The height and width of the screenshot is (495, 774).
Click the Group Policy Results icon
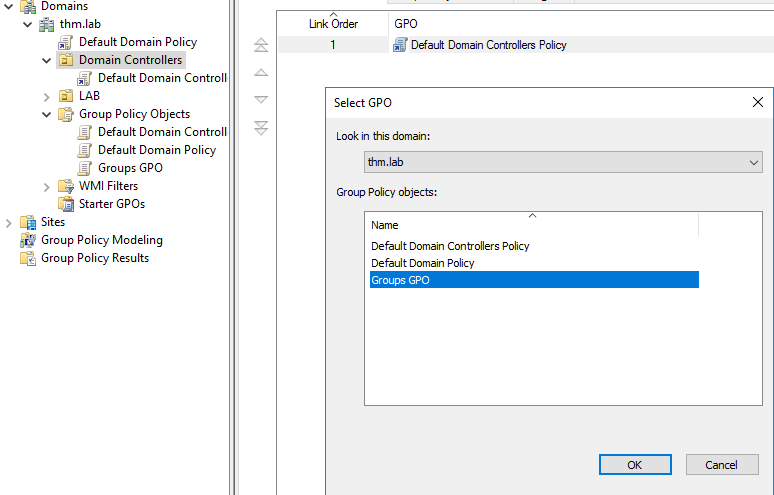(x=28, y=258)
